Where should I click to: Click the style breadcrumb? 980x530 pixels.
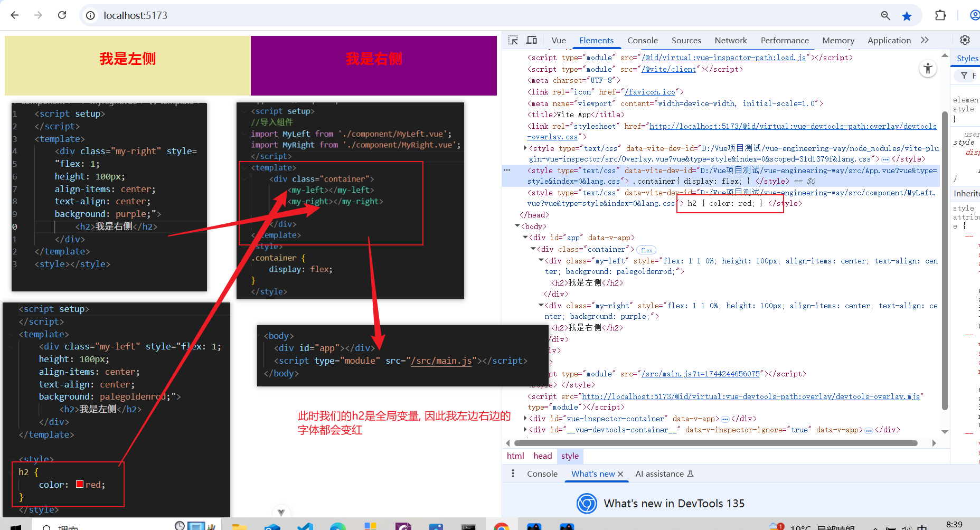coord(570,456)
